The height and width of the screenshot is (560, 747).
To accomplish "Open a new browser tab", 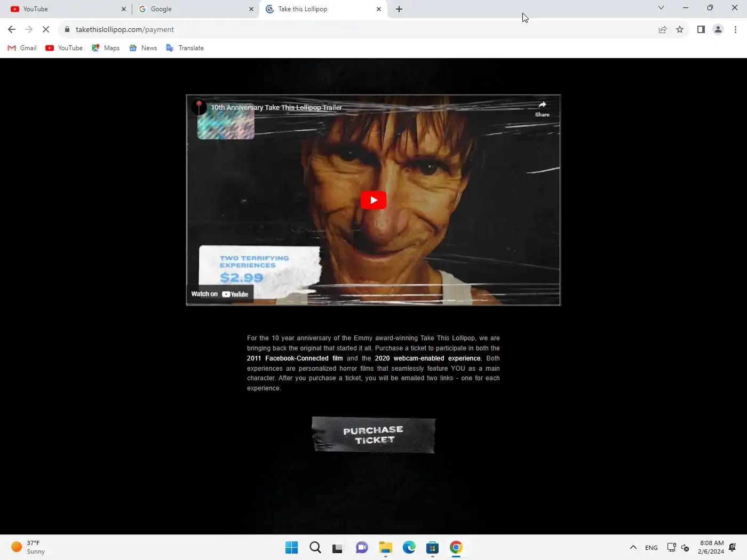I will pyautogui.click(x=399, y=9).
